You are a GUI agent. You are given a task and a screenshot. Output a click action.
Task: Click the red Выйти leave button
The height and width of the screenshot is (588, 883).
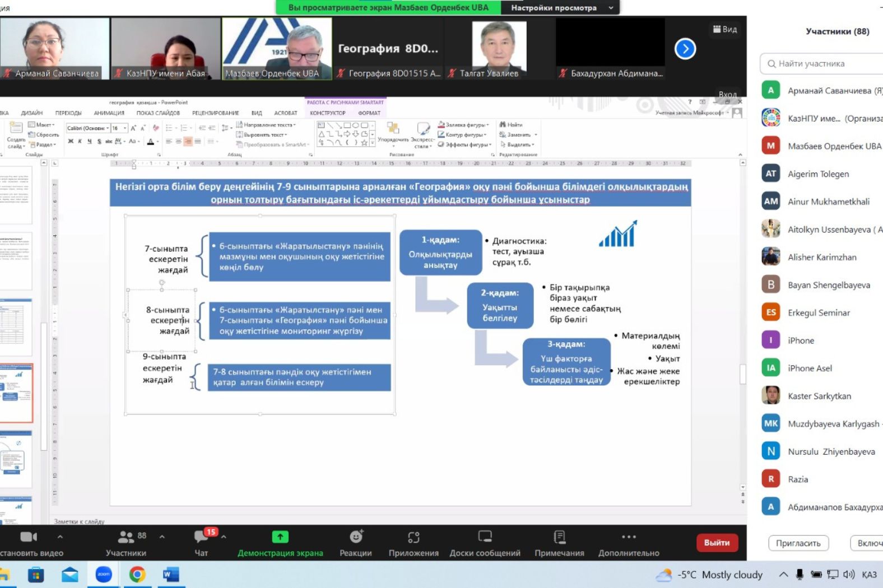click(x=717, y=543)
